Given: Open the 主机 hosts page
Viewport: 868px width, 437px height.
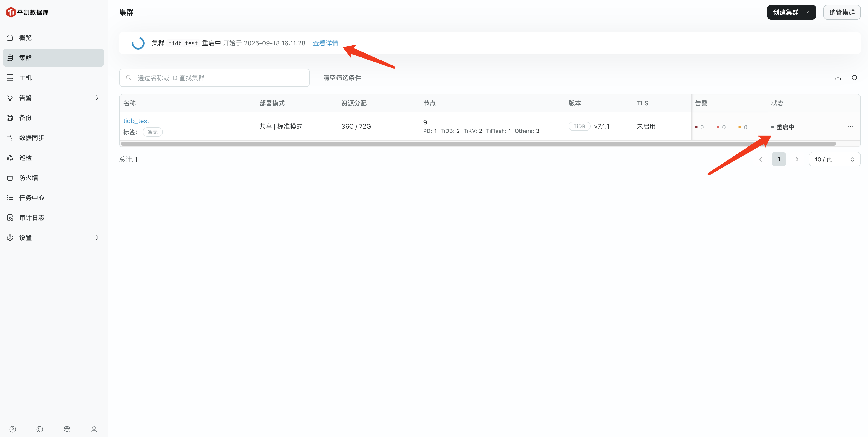Looking at the screenshot, I should (25, 77).
